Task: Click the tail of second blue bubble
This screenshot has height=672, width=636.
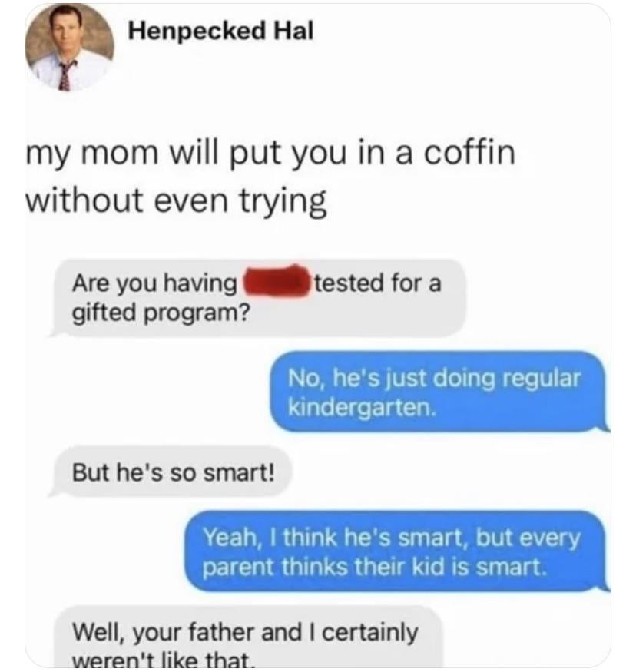Action: (x=605, y=585)
